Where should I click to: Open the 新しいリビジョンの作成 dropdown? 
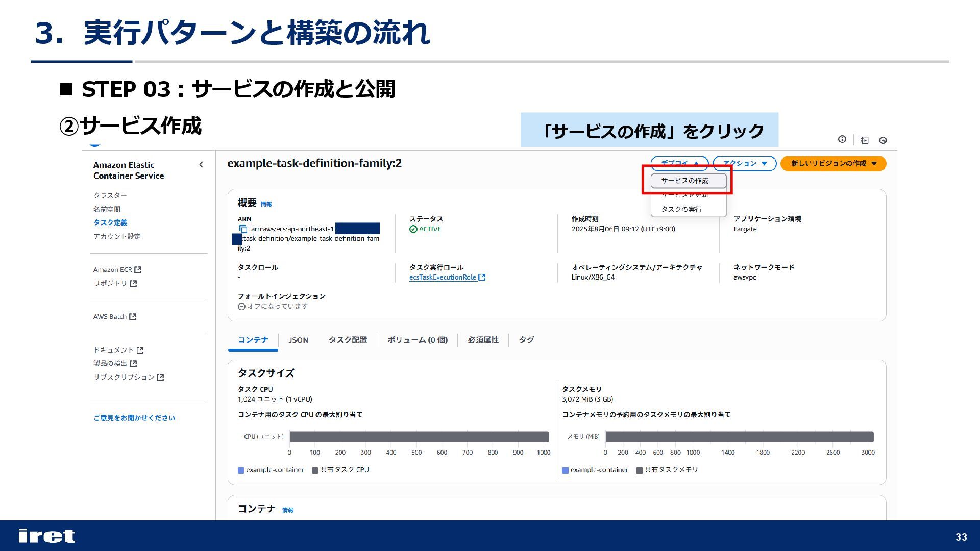tap(833, 163)
